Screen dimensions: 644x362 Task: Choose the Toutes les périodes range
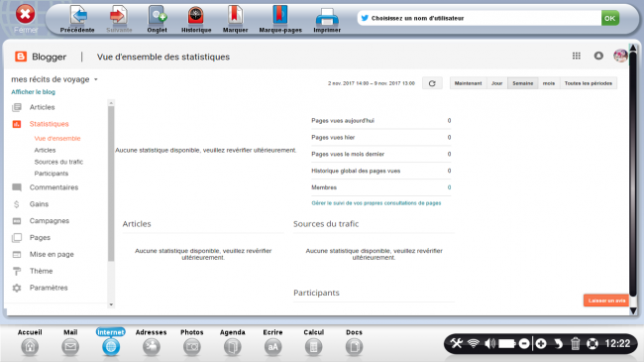589,83
